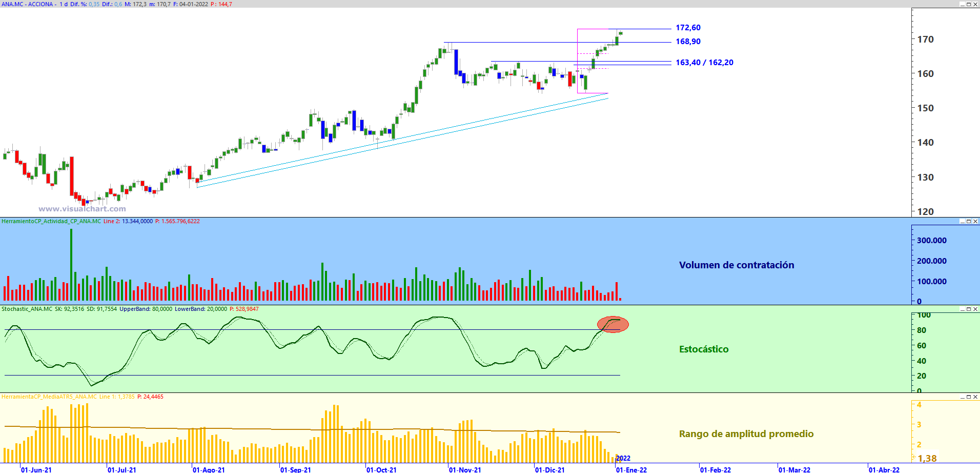980x473 pixels.
Task: Click the "01-Jun-21" date on the time axis
Action: point(36,470)
